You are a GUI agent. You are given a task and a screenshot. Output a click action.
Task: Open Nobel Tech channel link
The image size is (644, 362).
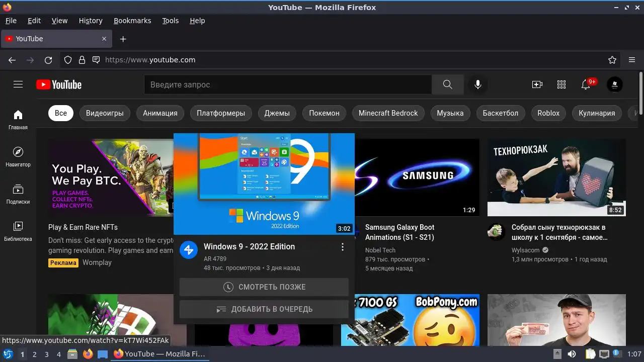point(380,250)
